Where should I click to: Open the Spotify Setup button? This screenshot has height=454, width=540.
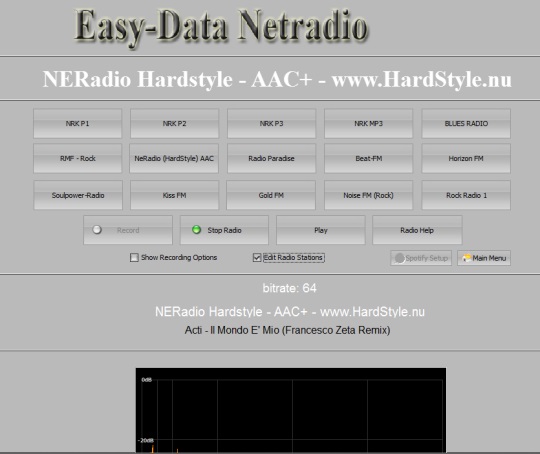pyautogui.click(x=421, y=258)
